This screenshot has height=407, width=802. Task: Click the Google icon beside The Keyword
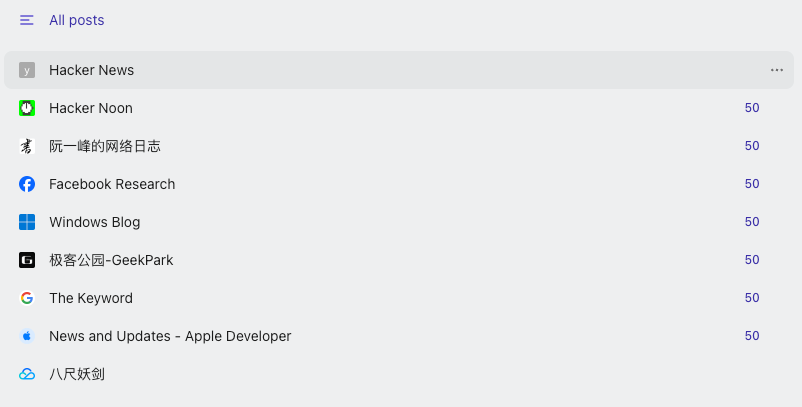click(27, 298)
